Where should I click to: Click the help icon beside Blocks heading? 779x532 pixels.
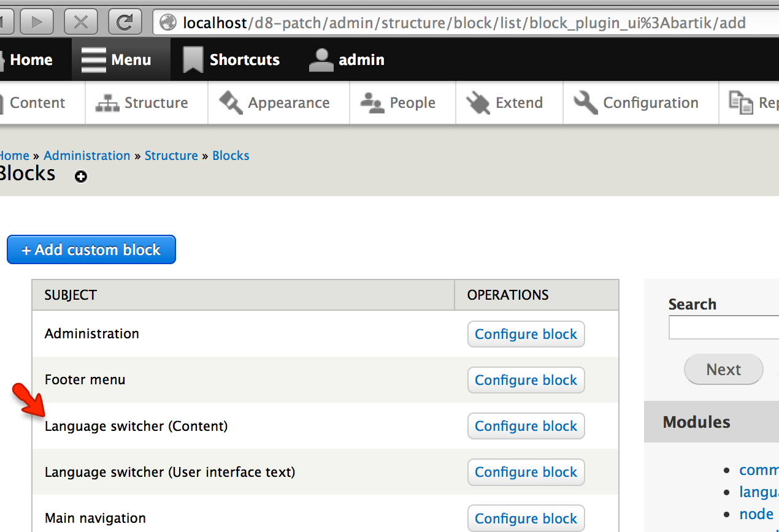pos(81,177)
